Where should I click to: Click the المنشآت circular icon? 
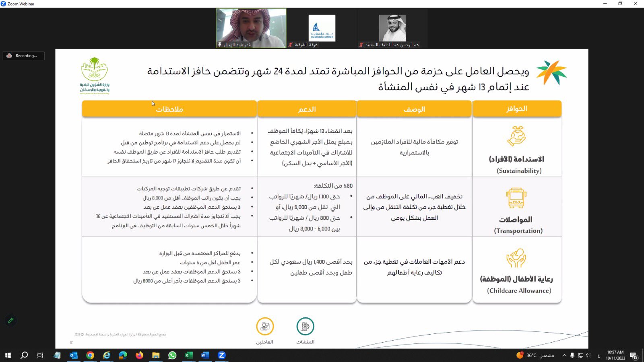coord(305,326)
